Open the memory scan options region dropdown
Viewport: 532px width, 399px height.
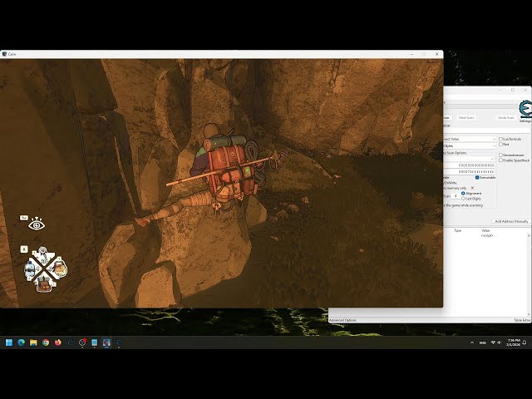[470, 159]
